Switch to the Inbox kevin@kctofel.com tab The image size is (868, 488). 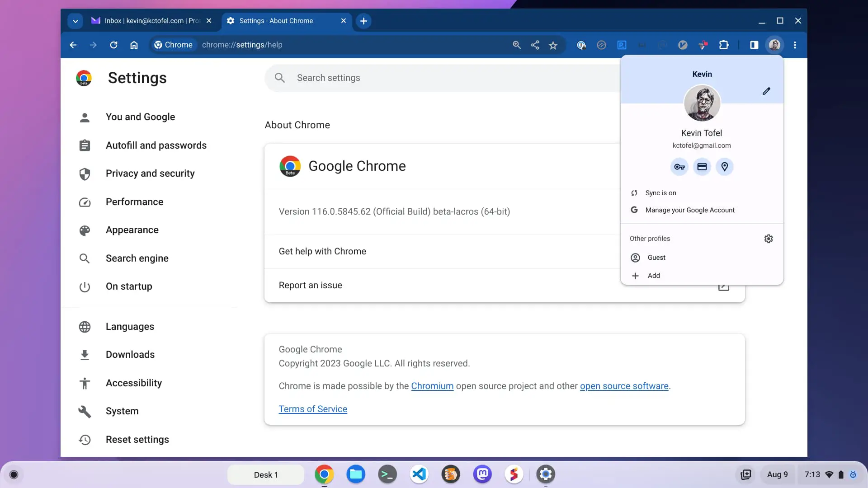[151, 21]
